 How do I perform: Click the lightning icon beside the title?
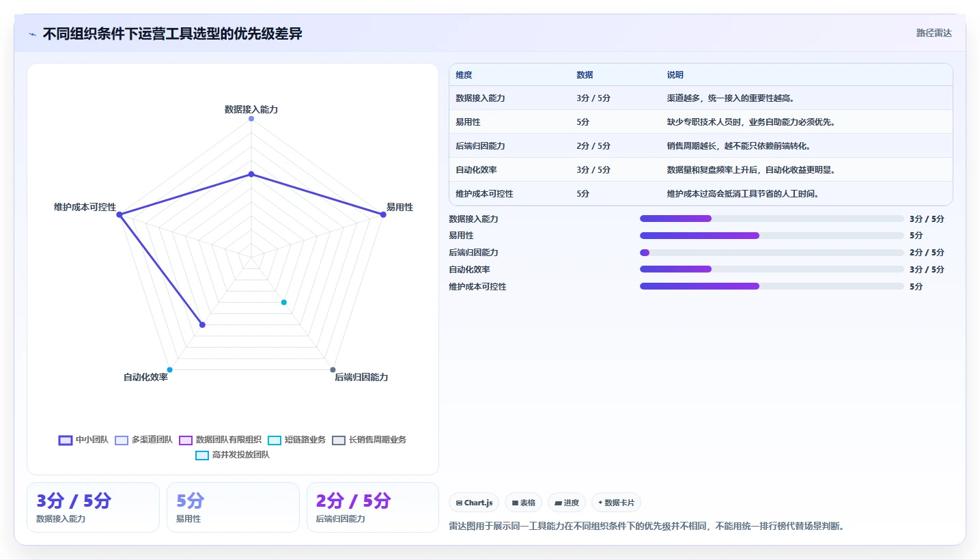(33, 34)
